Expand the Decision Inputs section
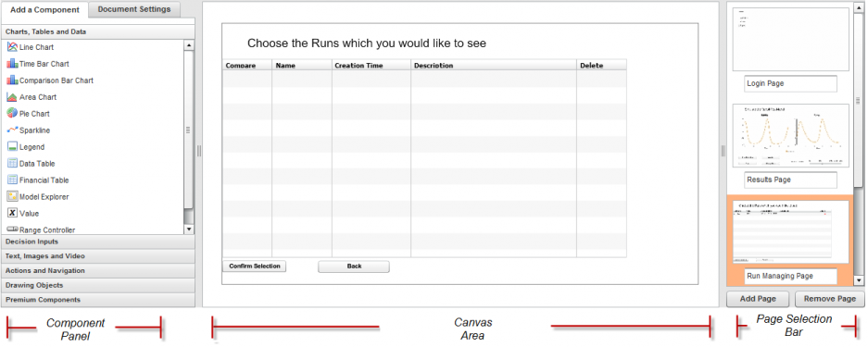Image resolution: width=868 pixels, height=347 pixels. 98,242
